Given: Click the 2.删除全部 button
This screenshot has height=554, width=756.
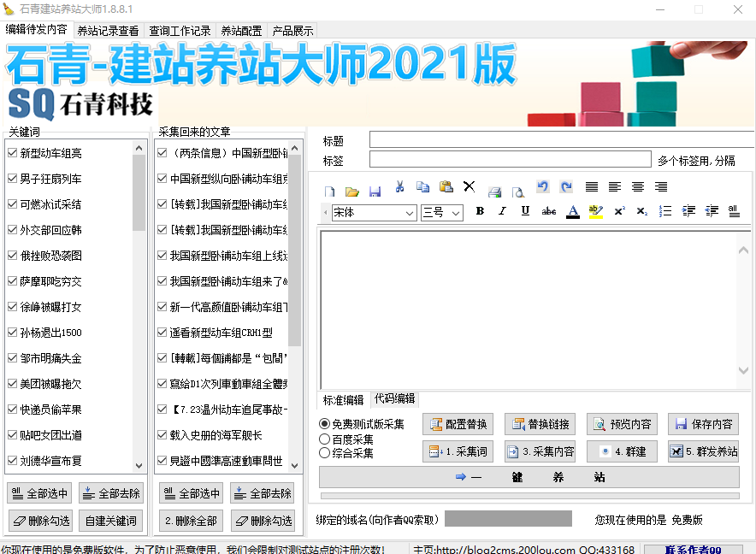Looking at the screenshot, I should (x=191, y=521).
